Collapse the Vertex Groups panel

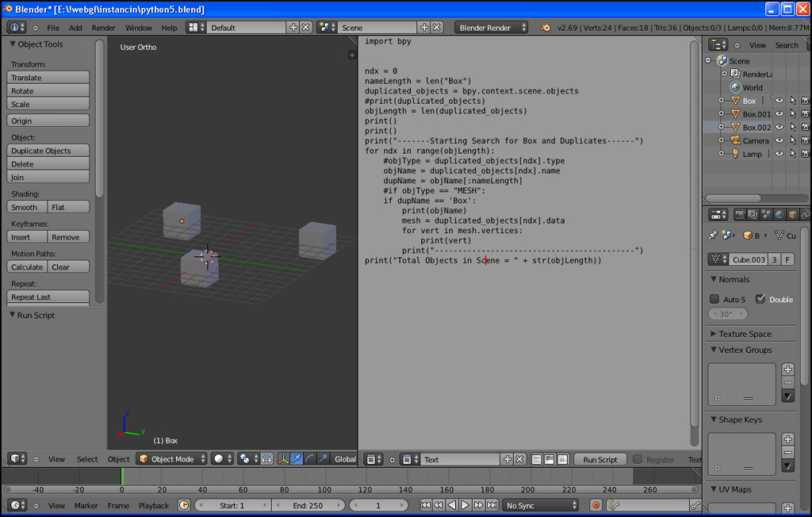click(x=714, y=350)
